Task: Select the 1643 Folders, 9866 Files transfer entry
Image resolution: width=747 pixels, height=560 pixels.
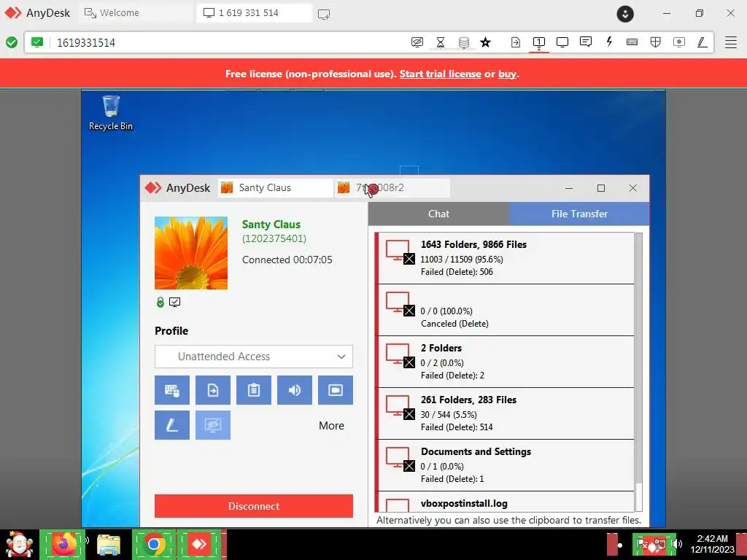Action: click(x=505, y=258)
